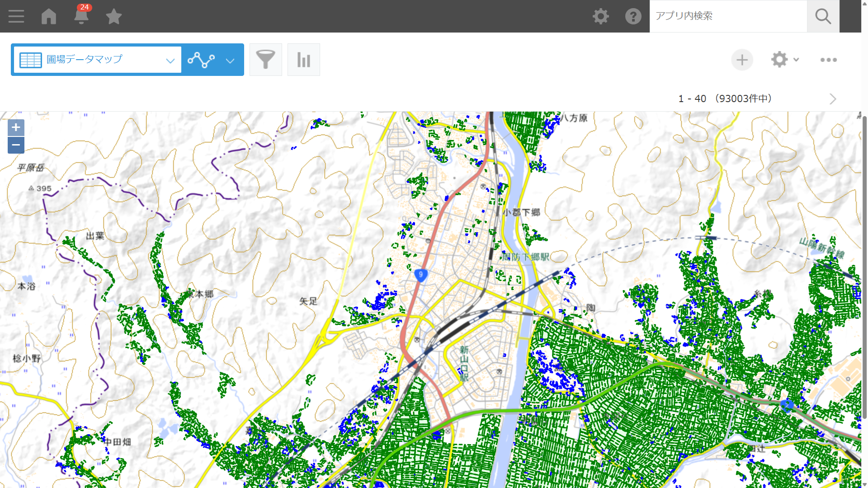Open the hamburger main menu
868x488 pixels.
(x=16, y=16)
